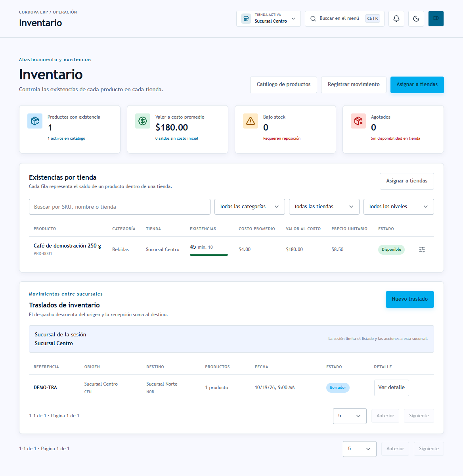Screen dimensions: 463x476
Task: Click the Ctrl K shortcut badge
Action: point(373,19)
